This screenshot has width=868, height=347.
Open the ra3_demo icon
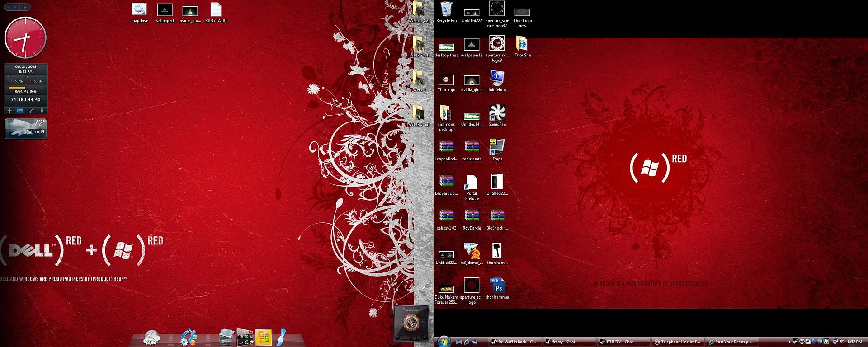click(472, 253)
